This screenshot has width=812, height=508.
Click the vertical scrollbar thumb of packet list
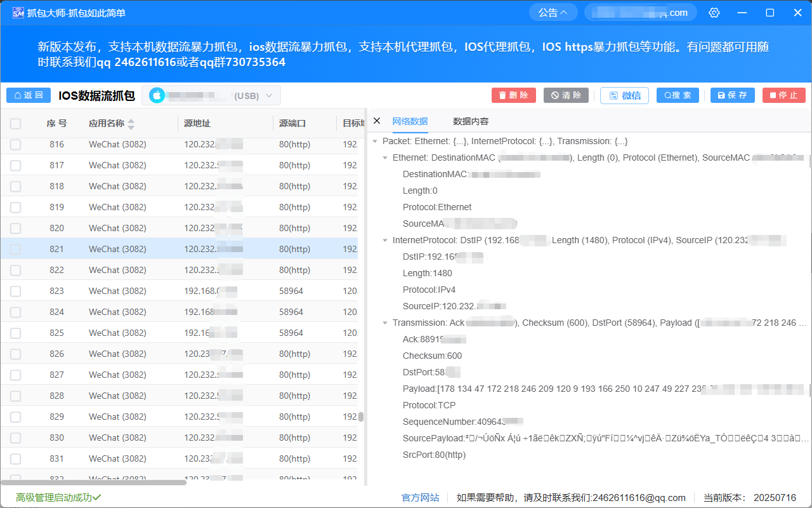[x=361, y=417]
